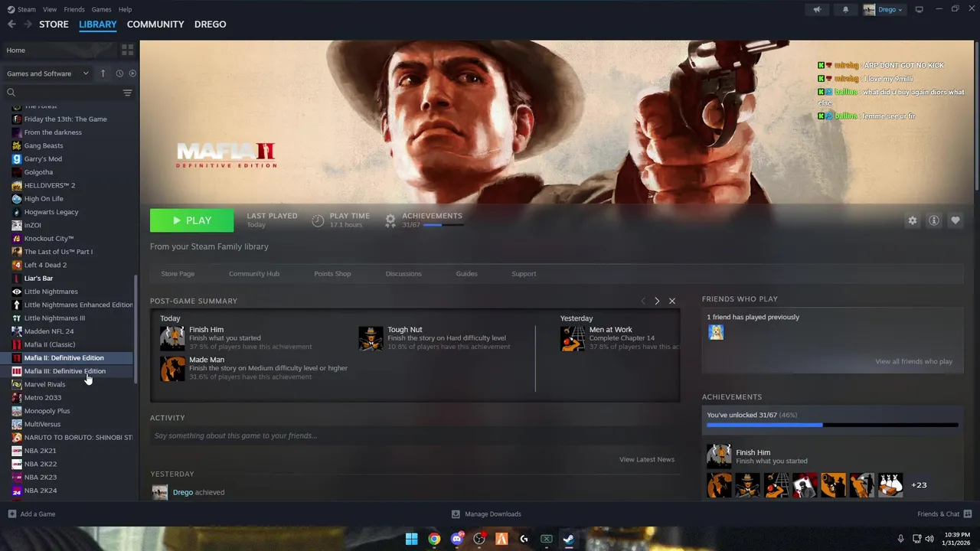Screen dimensions: 980x551
Task: Dismiss the post-game summary panel
Action: [672, 301]
